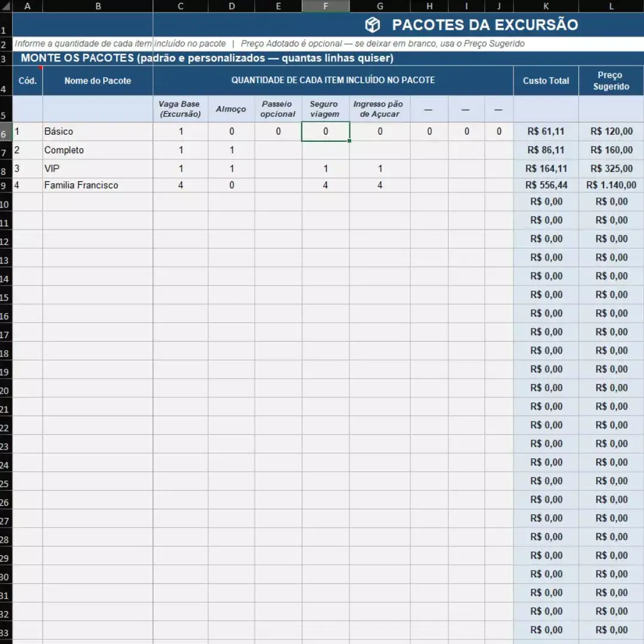Click the Preço Sugerido header
The width and height of the screenshot is (644, 644).
[611, 80]
